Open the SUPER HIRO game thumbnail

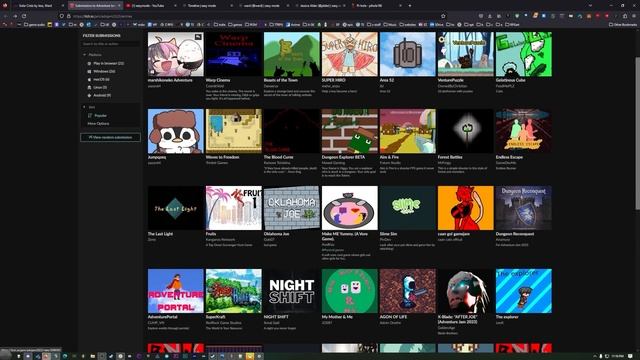(x=350, y=54)
